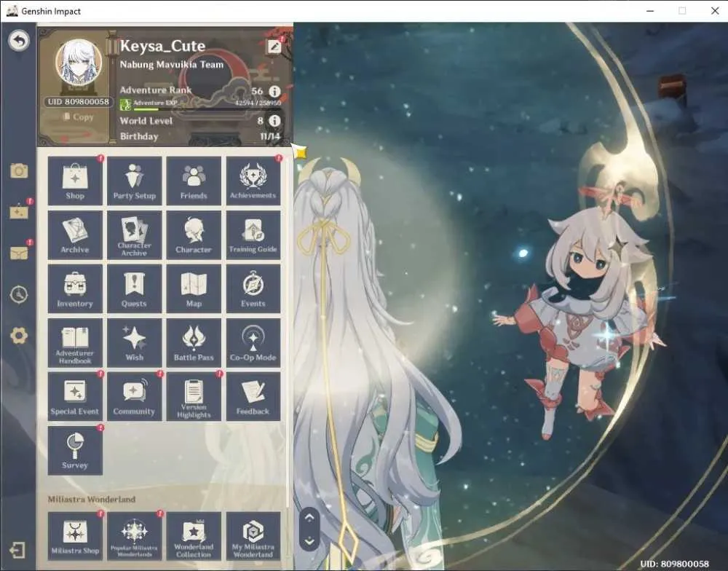This screenshot has height=571, width=728.
Task: Open the Map
Action: [194, 288]
